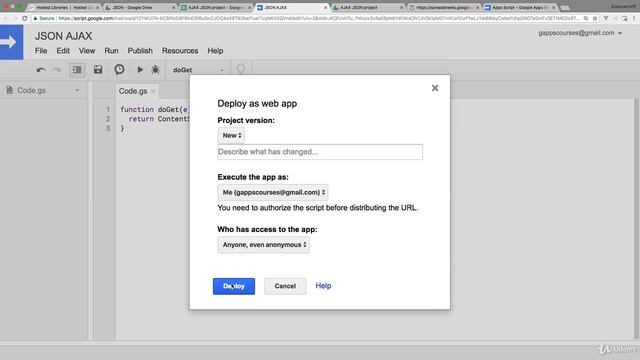Open the Project version New dropdown
The height and width of the screenshot is (360, 640).
tap(231, 135)
